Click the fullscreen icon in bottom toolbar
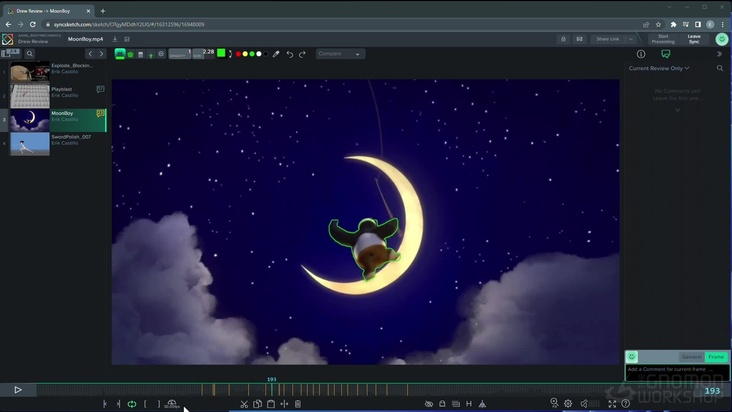This screenshot has width=732, height=412. click(612, 404)
